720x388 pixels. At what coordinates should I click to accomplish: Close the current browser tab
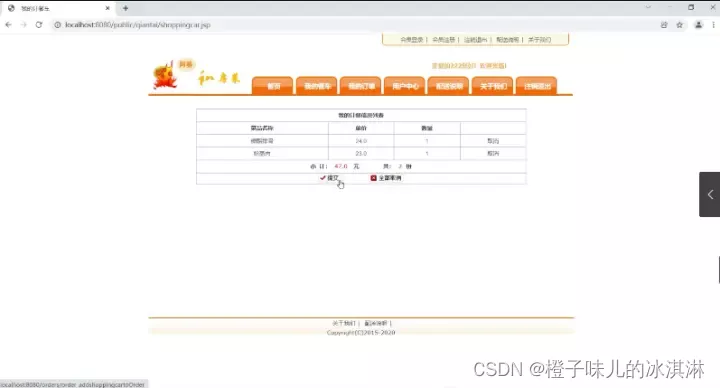tap(107, 8)
